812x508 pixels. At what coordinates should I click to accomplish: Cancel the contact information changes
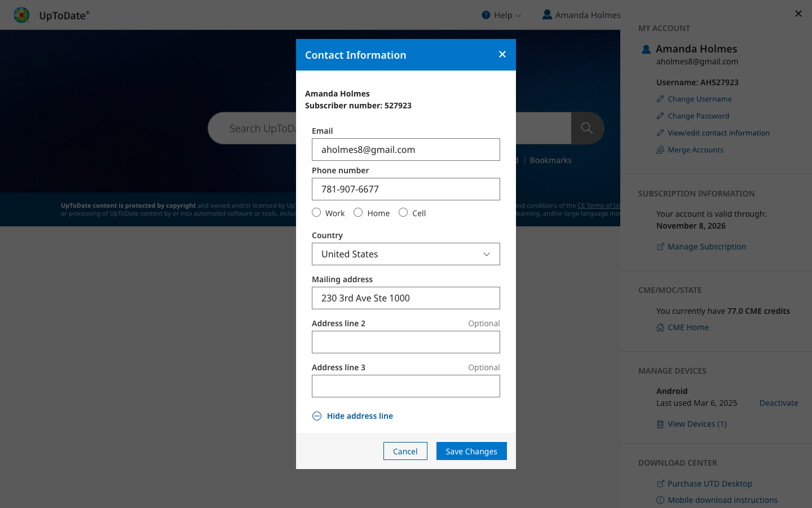[x=405, y=451]
